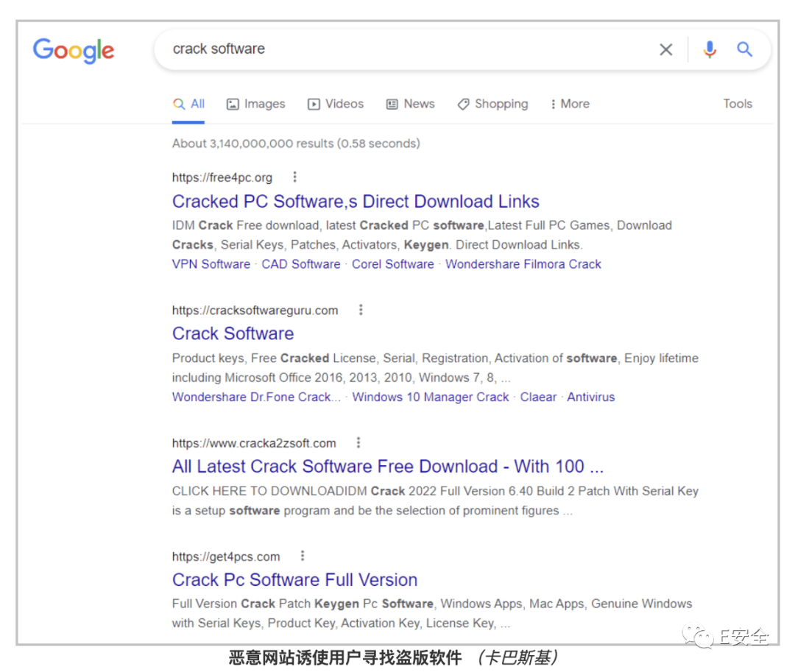Open the three-dot menu beside cracka2zsoft.com
Viewport: 795px width, 672px height.
point(358,443)
